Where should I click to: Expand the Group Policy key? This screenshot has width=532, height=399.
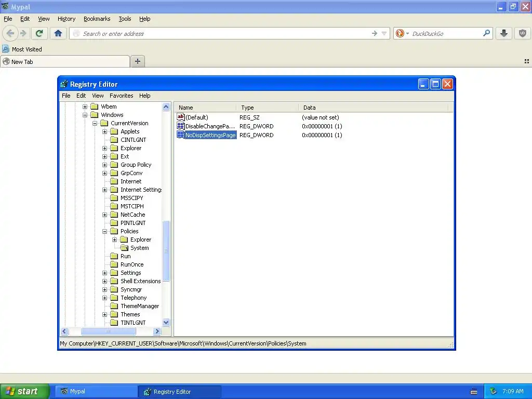click(x=104, y=165)
